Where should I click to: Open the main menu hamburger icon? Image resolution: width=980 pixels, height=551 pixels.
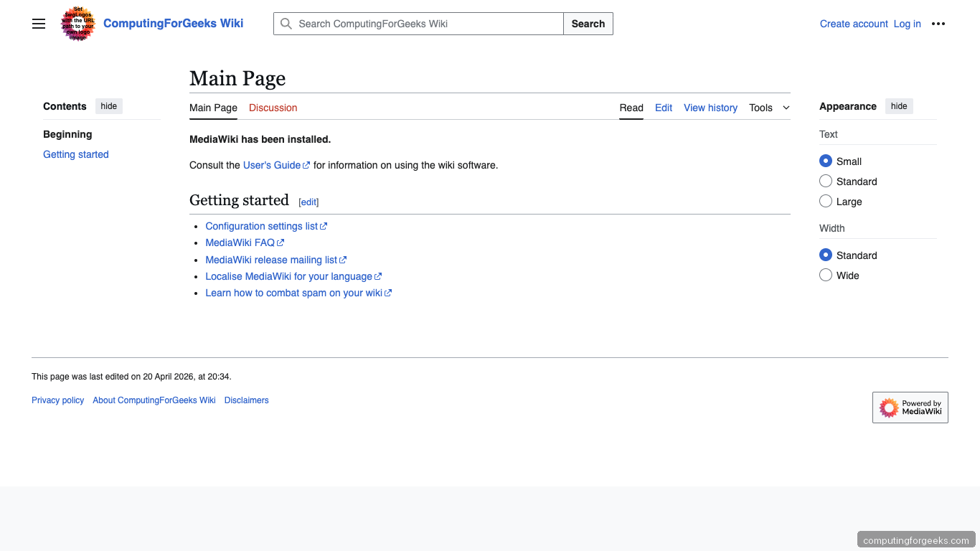click(x=39, y=24)
